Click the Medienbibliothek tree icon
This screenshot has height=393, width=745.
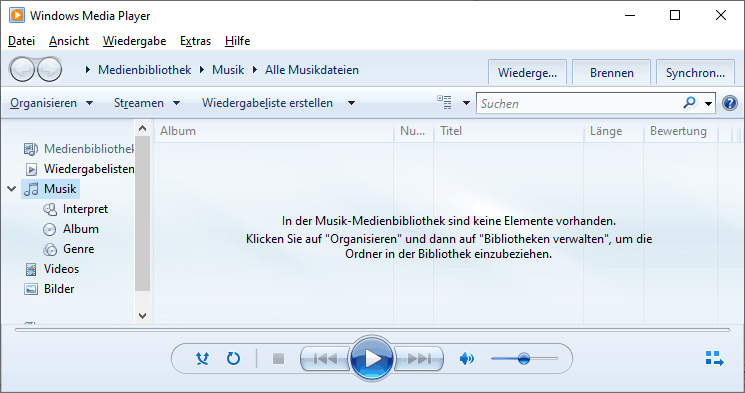(31, 149)
